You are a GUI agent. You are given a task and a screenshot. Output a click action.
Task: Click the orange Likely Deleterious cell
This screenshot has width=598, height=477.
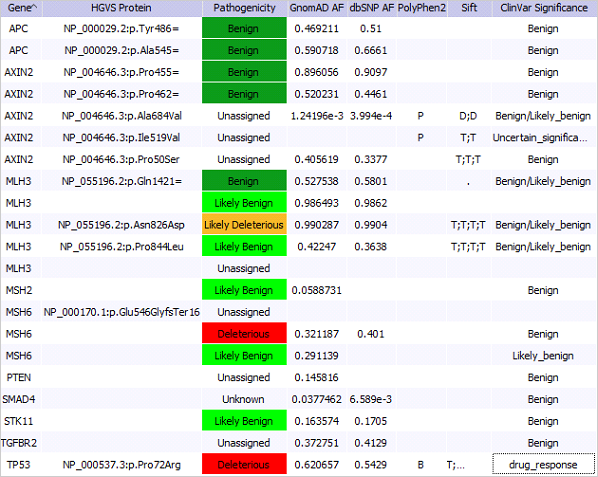pos(244,225)
